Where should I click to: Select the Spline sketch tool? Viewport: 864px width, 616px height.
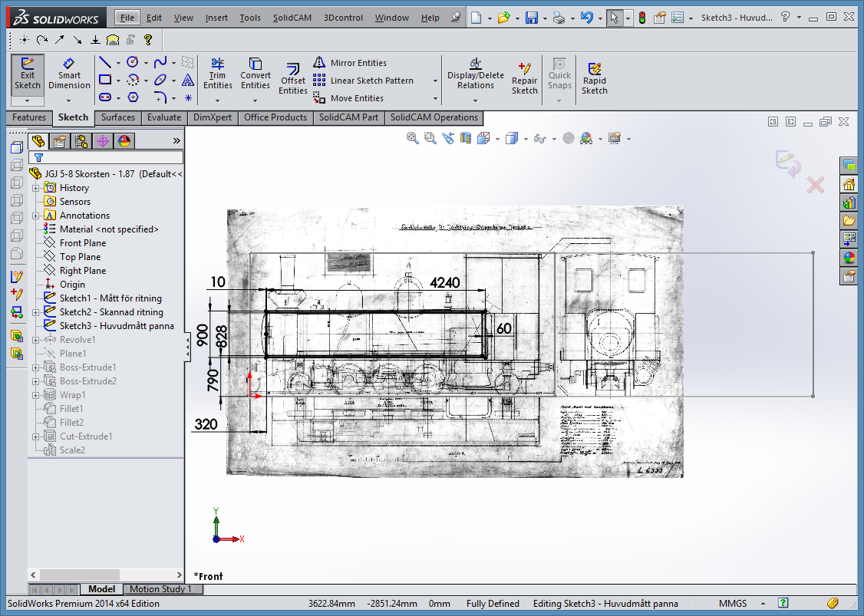tap(160, 62)
